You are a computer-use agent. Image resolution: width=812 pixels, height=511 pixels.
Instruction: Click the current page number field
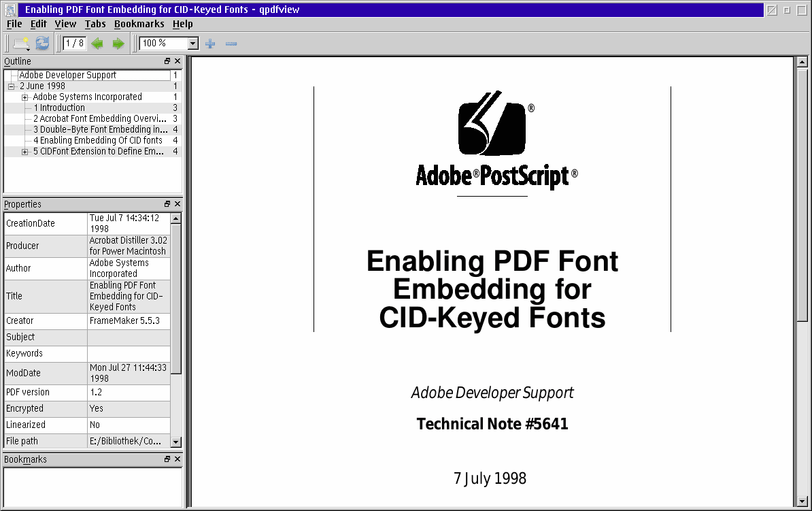coord(75,44)
